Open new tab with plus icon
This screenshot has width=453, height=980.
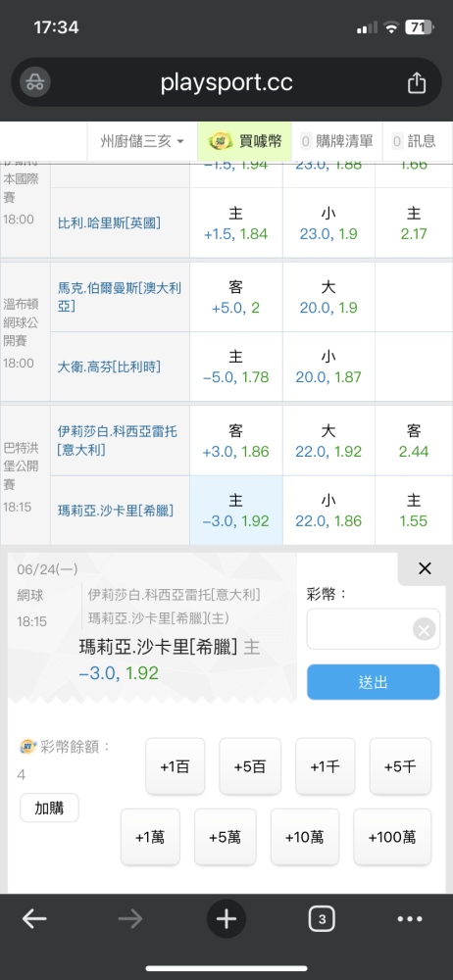(x=226, y=919)
